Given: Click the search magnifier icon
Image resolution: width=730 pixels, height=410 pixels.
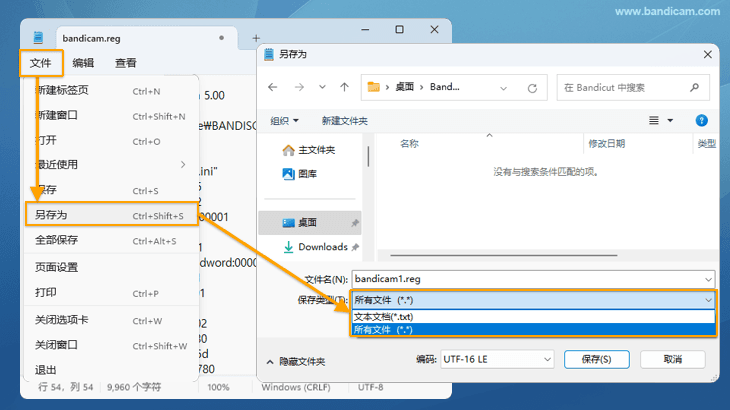Looking at the screenshot, I should point(695,87).
